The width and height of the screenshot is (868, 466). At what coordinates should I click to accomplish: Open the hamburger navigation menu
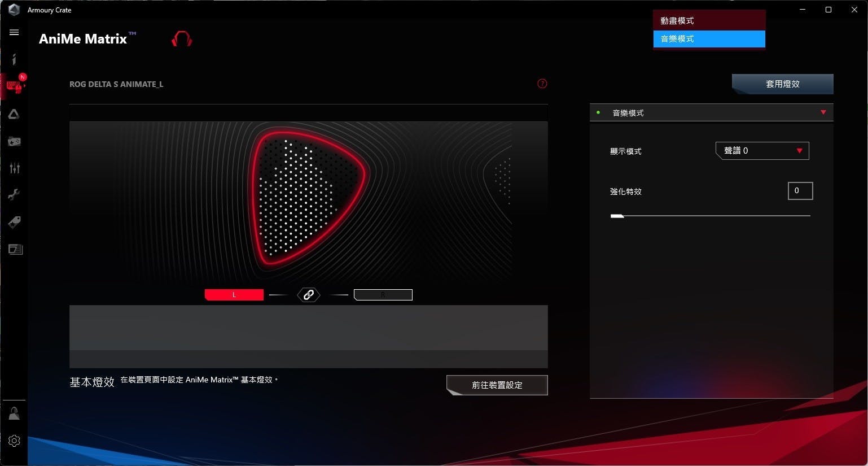[14, 33]
